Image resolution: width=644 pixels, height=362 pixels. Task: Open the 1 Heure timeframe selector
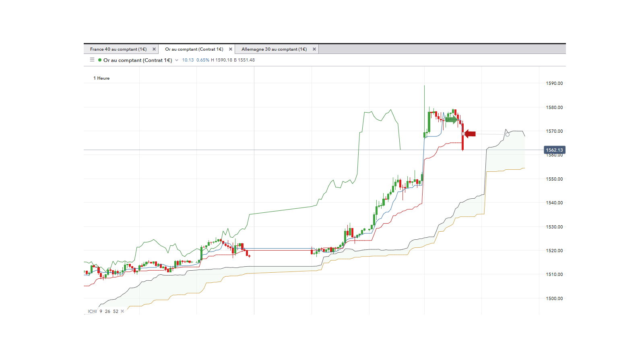coord(101,78)
